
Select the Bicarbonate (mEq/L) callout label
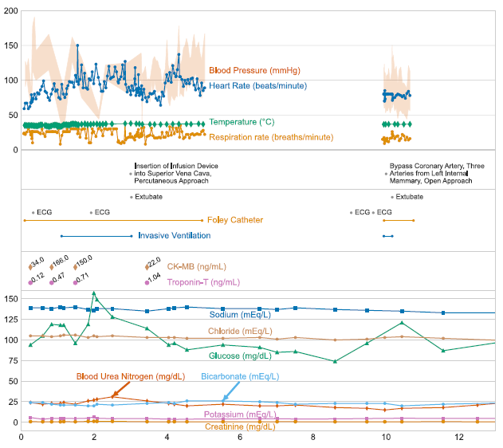[x=240, y=376]
